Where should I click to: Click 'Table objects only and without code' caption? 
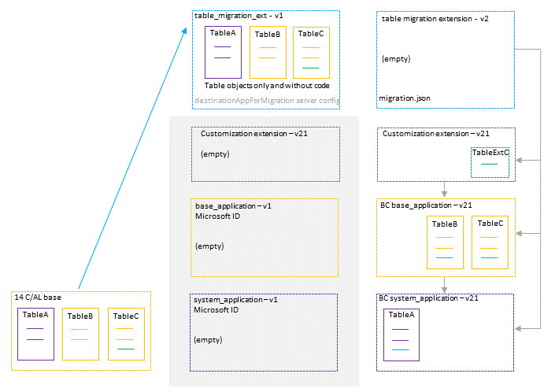[267, 86]
